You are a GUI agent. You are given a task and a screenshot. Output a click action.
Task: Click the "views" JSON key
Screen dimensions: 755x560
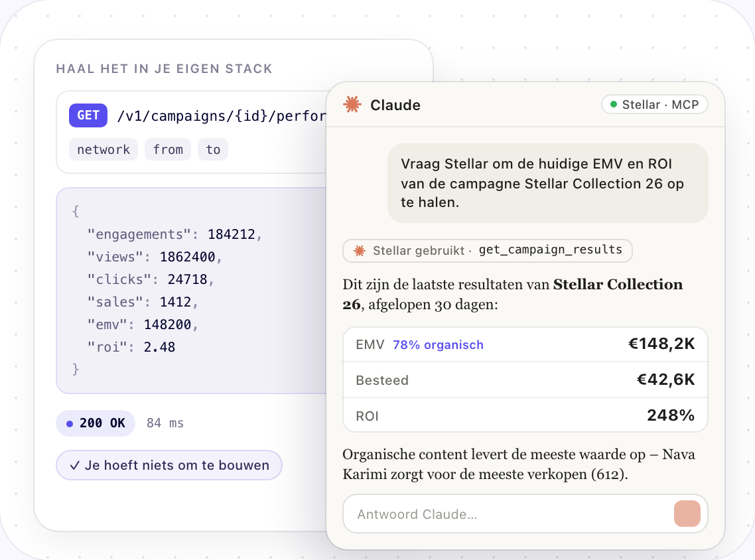point(115,257)
